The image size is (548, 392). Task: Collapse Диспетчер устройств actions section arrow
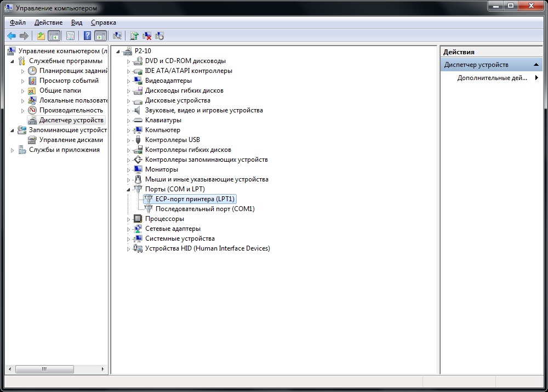pos(536,65)
